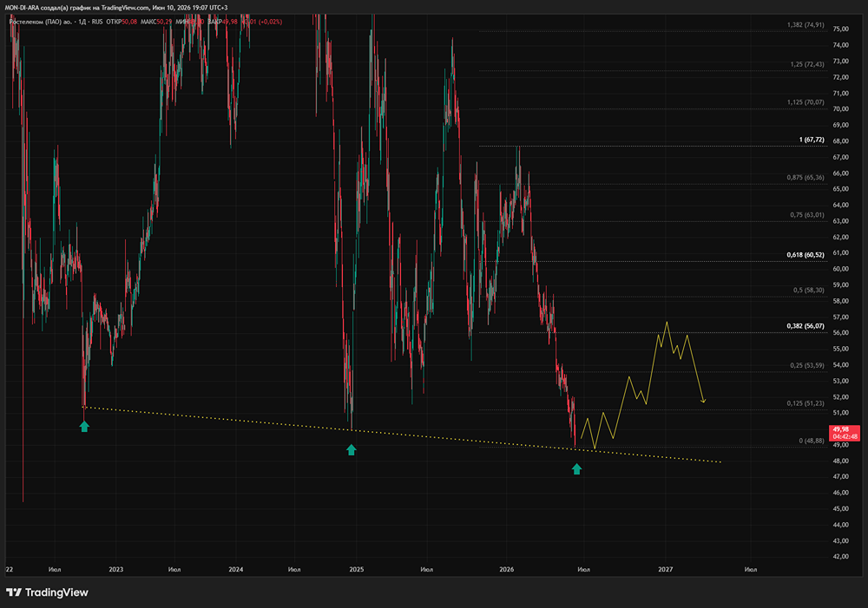Click the green up arrow below the 2026 low
This screenshot has width=868, height=608.
(x=577, y=469)
